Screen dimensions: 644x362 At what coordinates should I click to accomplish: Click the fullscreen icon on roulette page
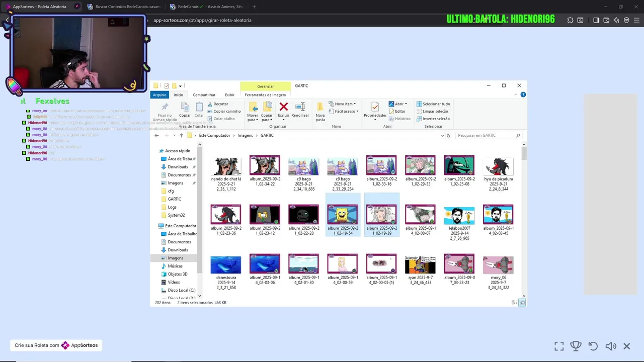pos(559,346)
